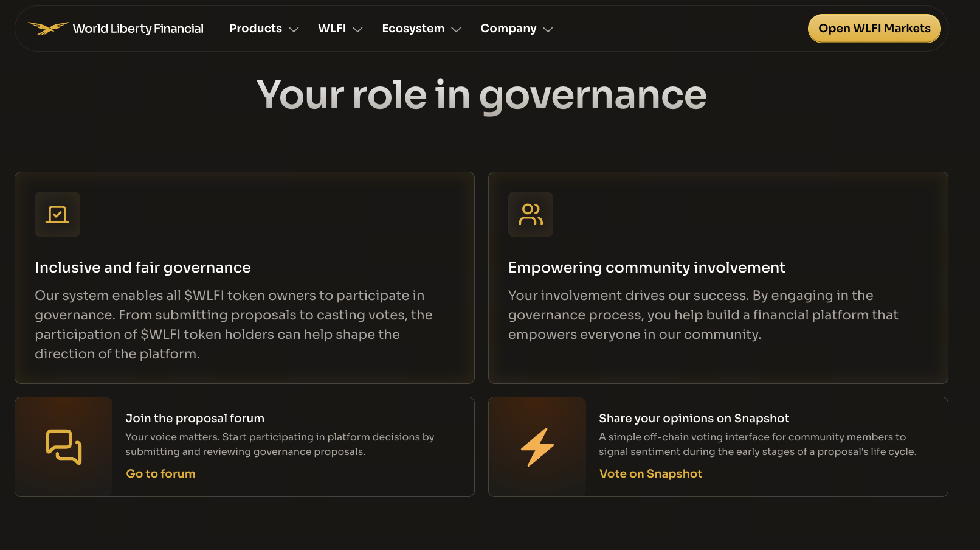This screenshot has height=550, width=980.
Task: Expand the Products dropdown chevron
Action: tap(294, 29)
